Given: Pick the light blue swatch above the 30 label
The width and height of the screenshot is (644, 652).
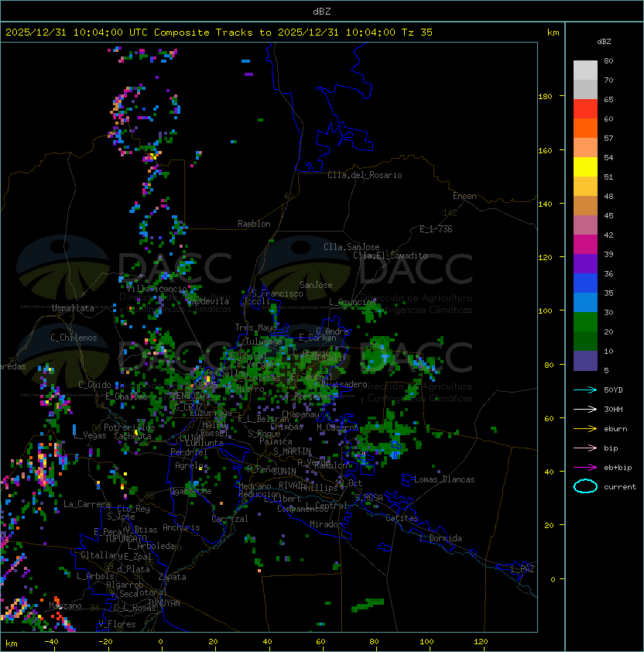Looking at the screenshot, I should pyautogui.click(x=585, y=302).
